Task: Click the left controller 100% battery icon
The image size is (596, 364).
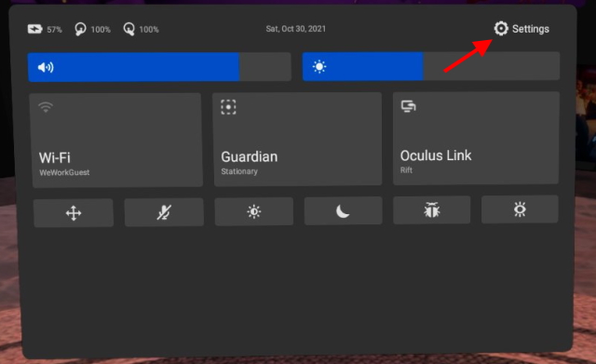Action: coord(92,29)
